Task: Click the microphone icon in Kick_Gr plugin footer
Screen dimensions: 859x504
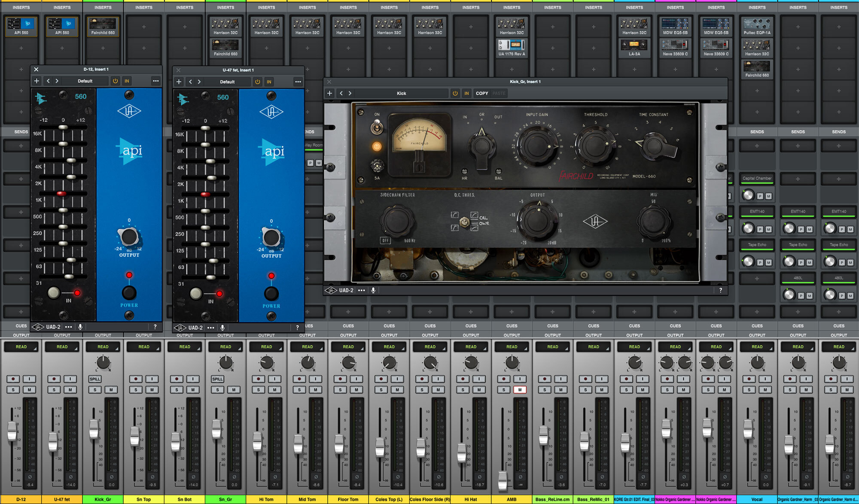Action: 373,291
